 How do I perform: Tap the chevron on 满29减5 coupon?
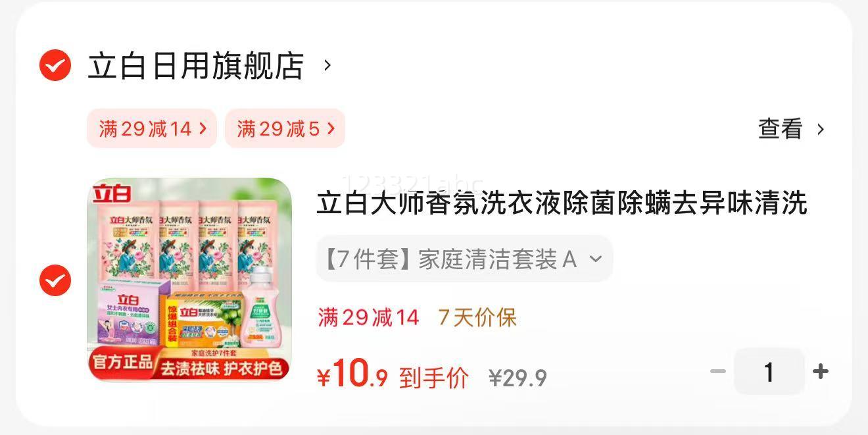click(x=331, y=128)
